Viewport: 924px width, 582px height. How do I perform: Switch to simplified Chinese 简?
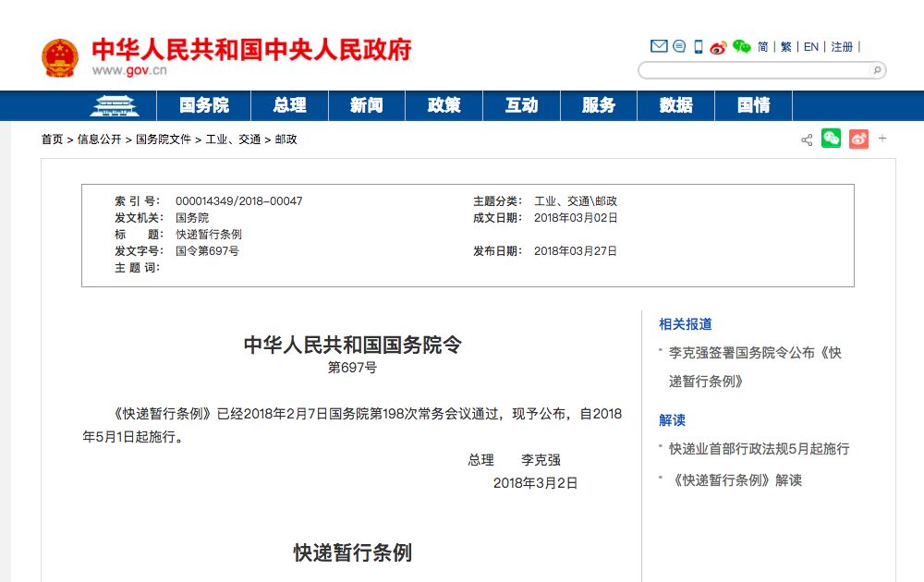[x=762, y=46]
